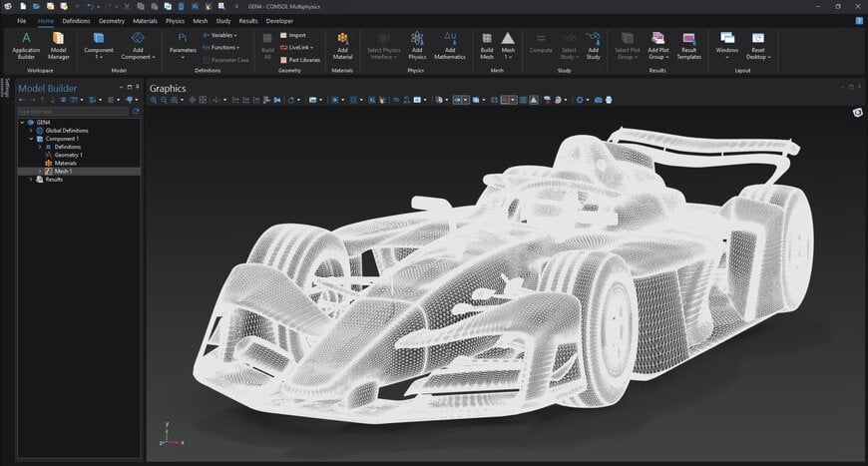Switch to the Study ribbon tab
The image size is (868, 466).
[x=223, y=21]
